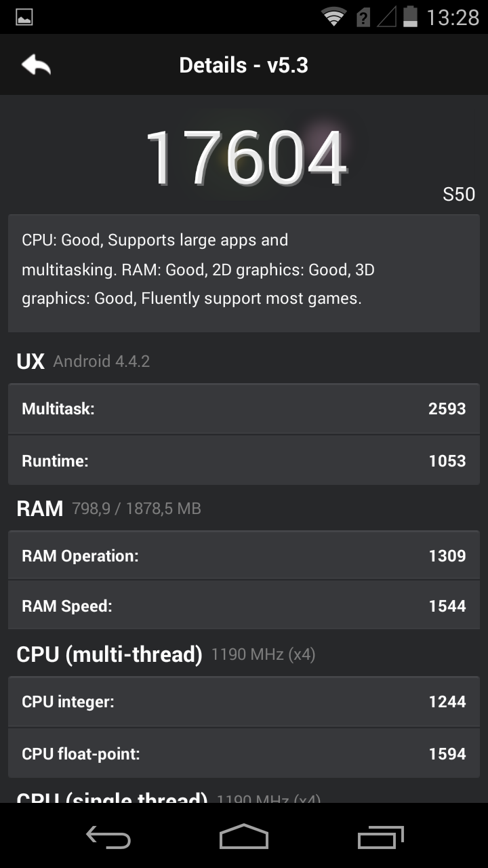The height and width of the screenshot is (868, 488).
Task: Tap the performance summary description box
Action: [x=244, y=270]
